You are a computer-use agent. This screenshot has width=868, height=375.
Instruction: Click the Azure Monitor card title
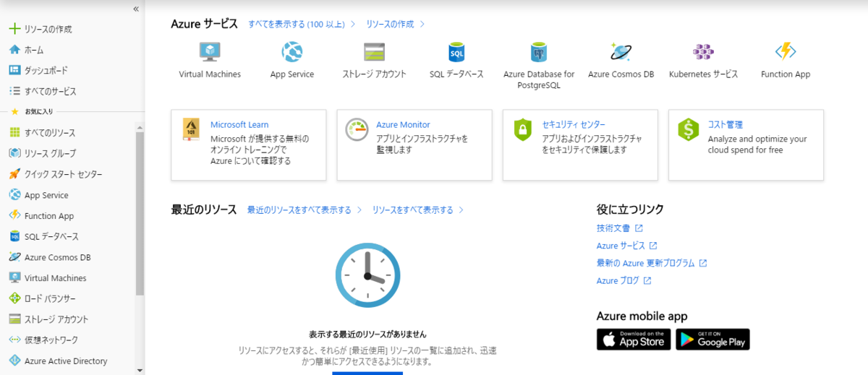(403, 124)
